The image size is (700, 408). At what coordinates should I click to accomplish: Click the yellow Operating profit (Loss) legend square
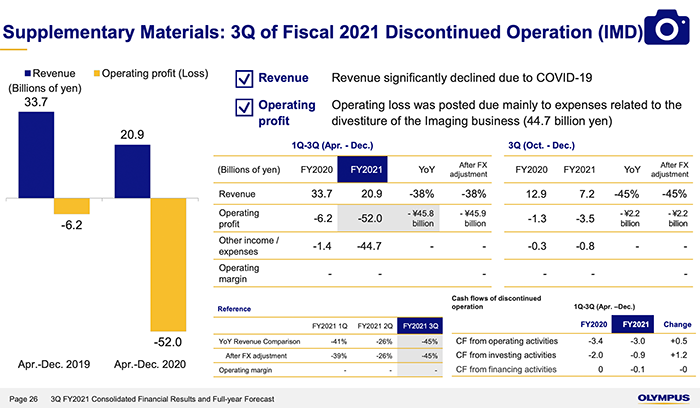click(x=98, y=74)
